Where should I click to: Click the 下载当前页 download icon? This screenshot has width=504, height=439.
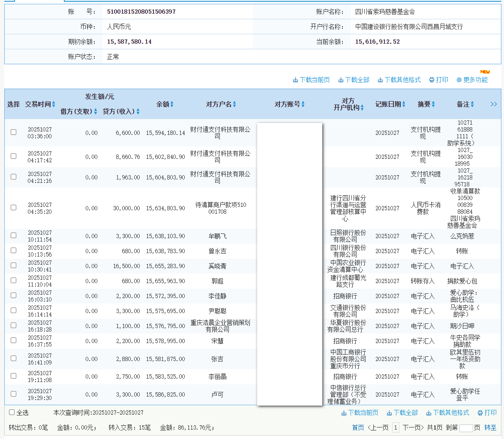tap(295, 79)
